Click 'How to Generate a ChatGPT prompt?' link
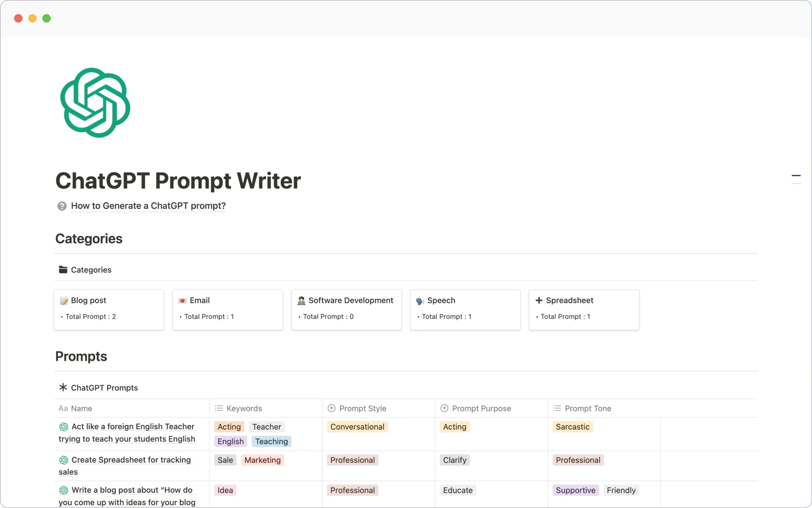This screenshot has height=508, width=812. tap(147, 205)
